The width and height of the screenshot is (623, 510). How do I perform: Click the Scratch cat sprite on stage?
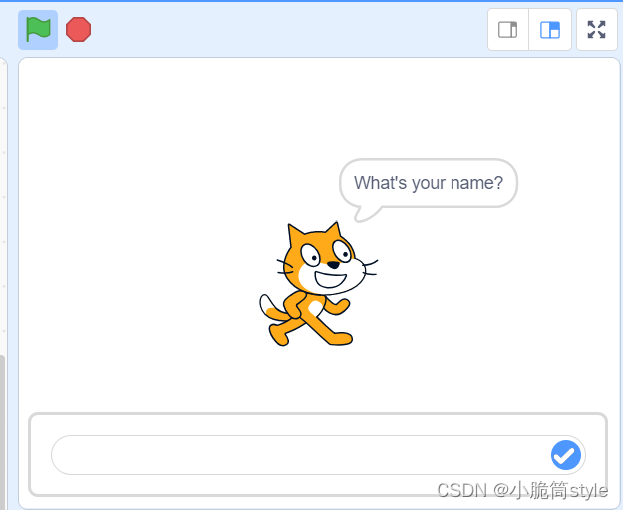318,284
